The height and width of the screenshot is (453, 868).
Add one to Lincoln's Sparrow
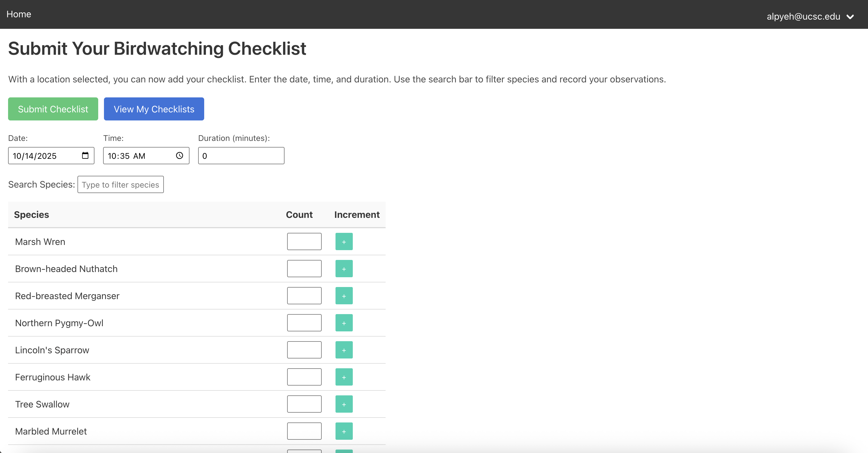click(344, 350)
